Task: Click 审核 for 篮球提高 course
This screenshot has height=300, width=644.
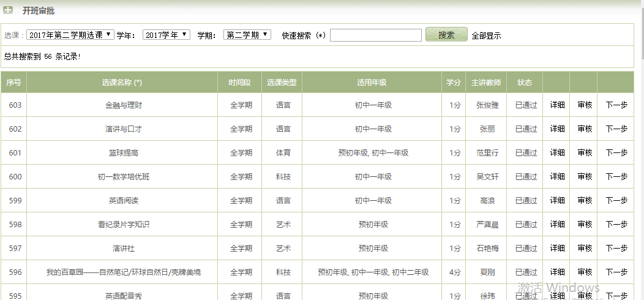Action: [584, 153]
